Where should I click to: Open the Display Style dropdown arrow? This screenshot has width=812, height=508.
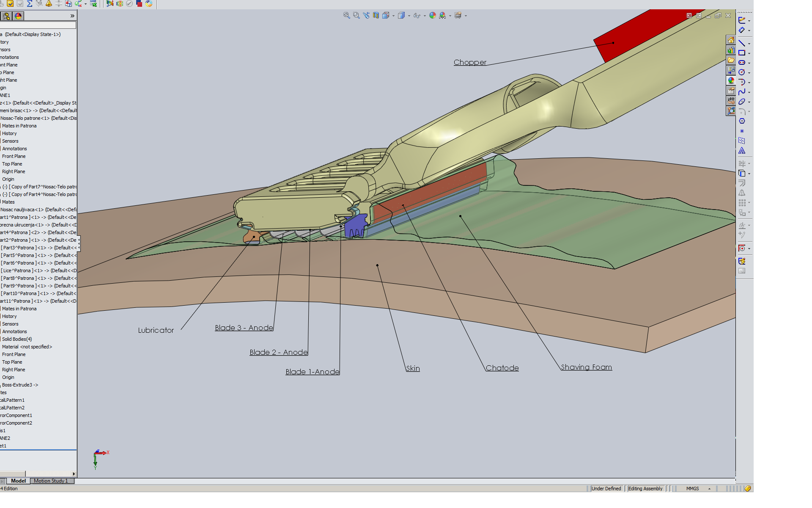click(409, 16)
